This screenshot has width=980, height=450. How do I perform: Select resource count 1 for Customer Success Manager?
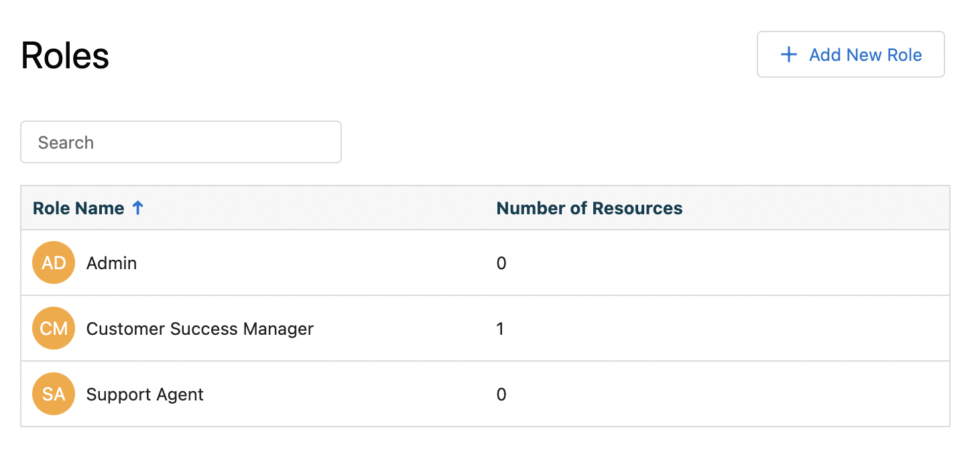[500, 329]
